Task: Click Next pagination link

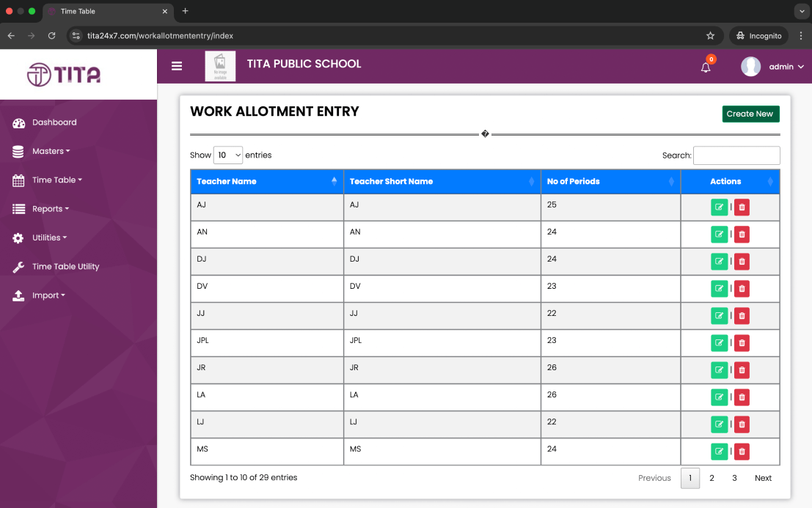Action: click(x=763, y=478)
